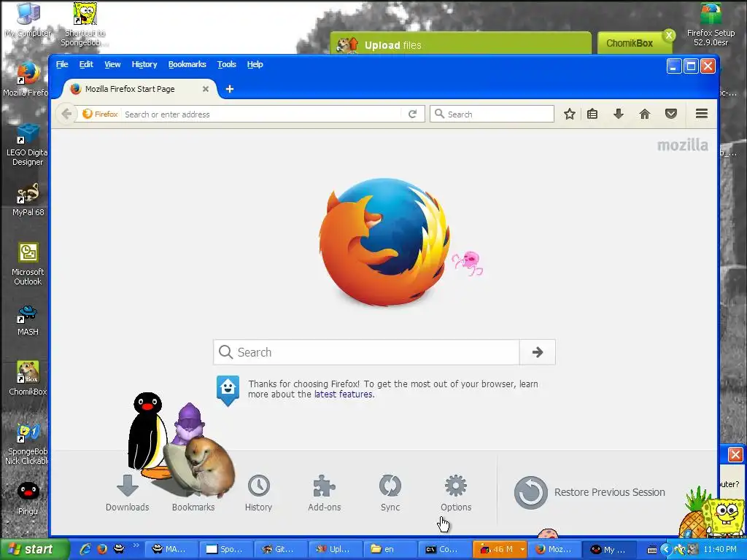Screen dimensions: 747x560
Task: Open the downloads arrow in toolbar
Action: (x=619, y=114)
